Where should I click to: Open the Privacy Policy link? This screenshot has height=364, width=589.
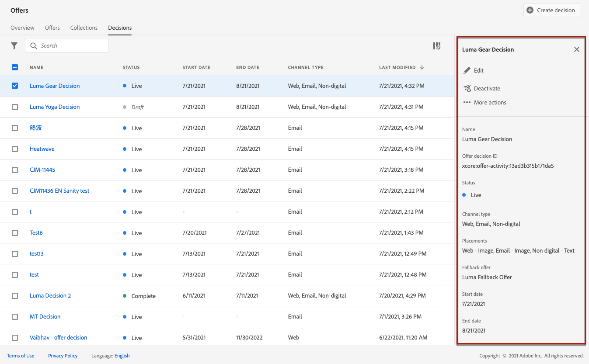tap(63, 356)
